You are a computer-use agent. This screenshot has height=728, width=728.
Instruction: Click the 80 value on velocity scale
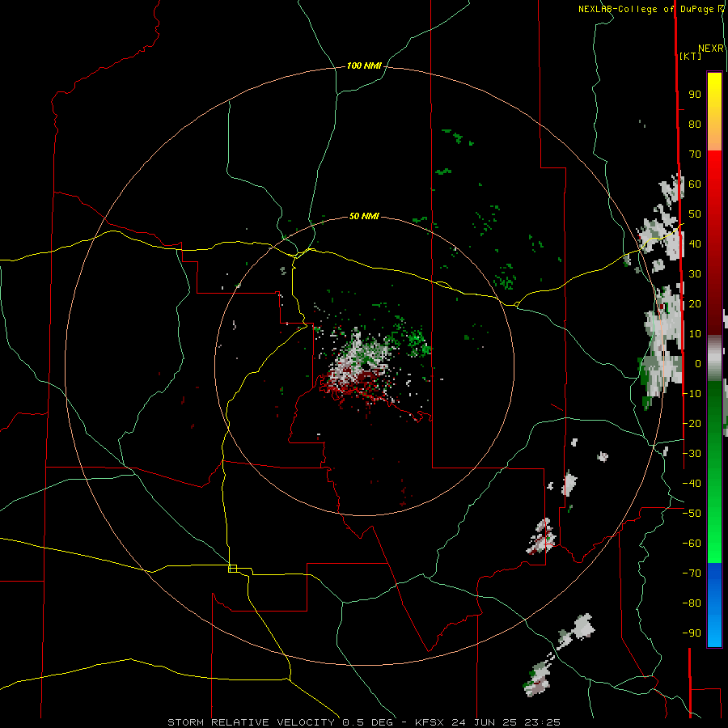click(695, 125)
